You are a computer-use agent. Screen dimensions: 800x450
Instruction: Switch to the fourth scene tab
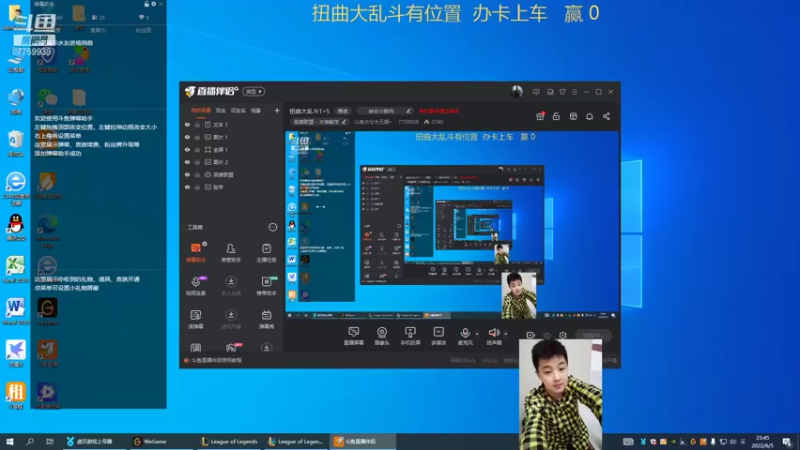(x=256, y=110)
